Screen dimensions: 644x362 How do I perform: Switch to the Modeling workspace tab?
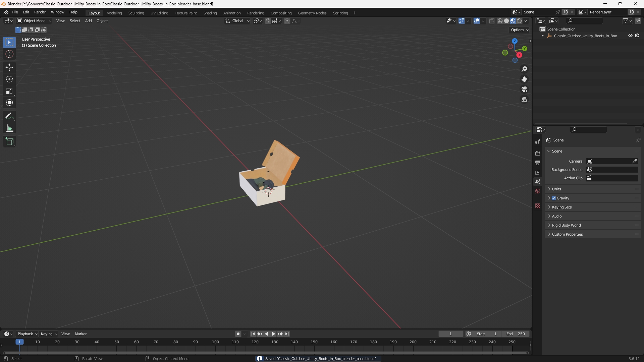[114, 13]
